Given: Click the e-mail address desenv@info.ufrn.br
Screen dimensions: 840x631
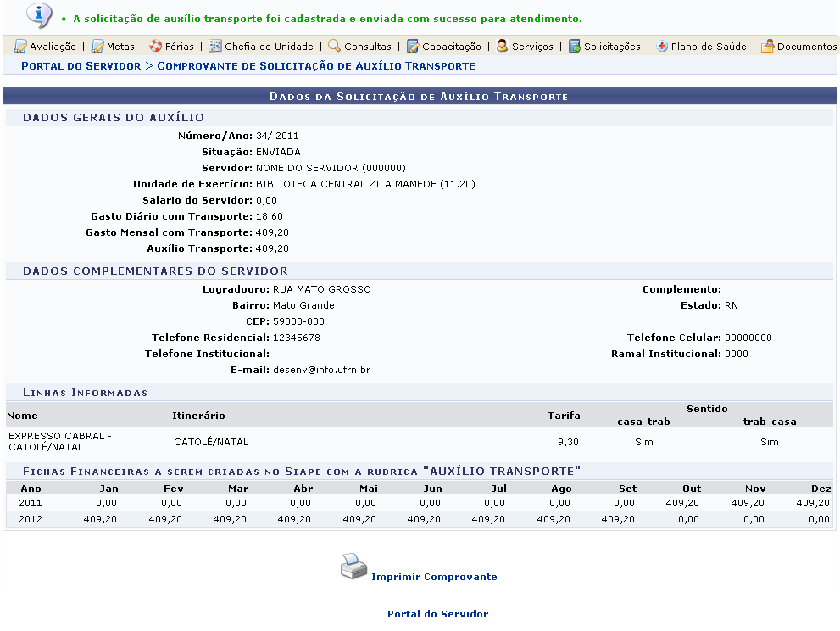Looking at the screenshot, I should point(321,370).
